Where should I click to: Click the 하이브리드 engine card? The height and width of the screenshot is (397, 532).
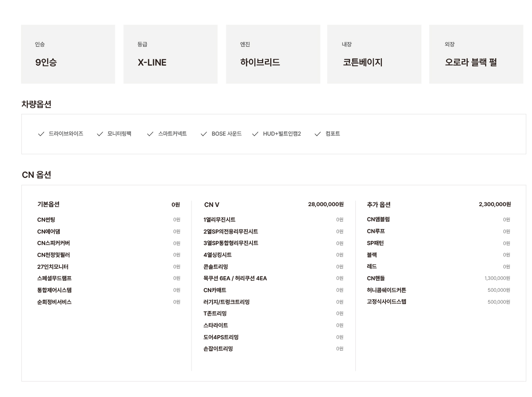tap(273, 54)
